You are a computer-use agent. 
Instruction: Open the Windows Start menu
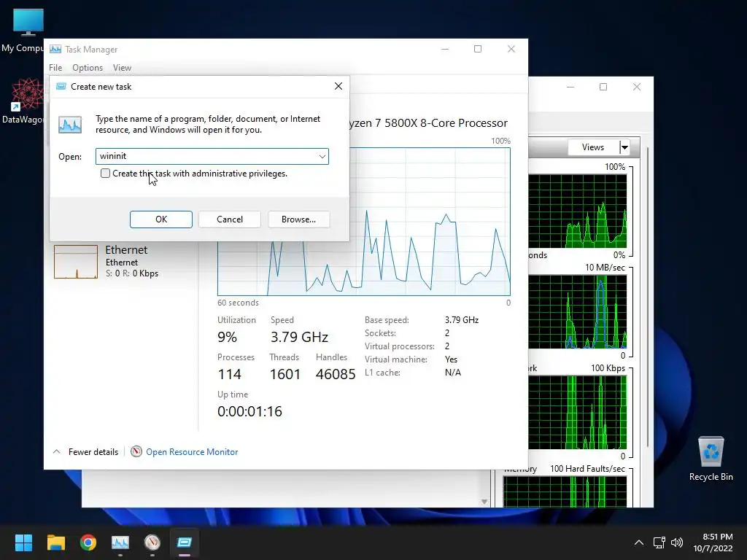point(23,542)
